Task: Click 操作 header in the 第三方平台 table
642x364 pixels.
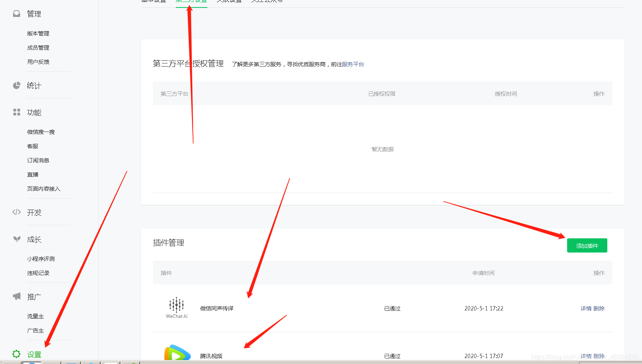Action: 599,94
